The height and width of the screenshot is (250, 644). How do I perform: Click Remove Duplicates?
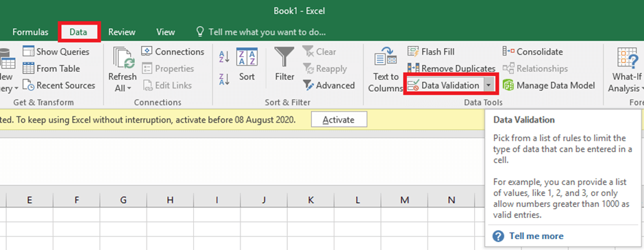click(x=451, y=68)
